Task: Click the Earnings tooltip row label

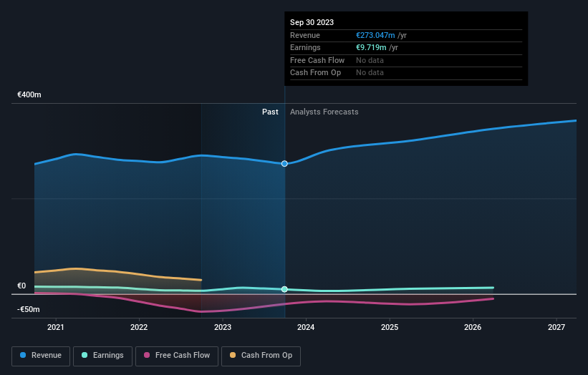Action: pos(305,47)
